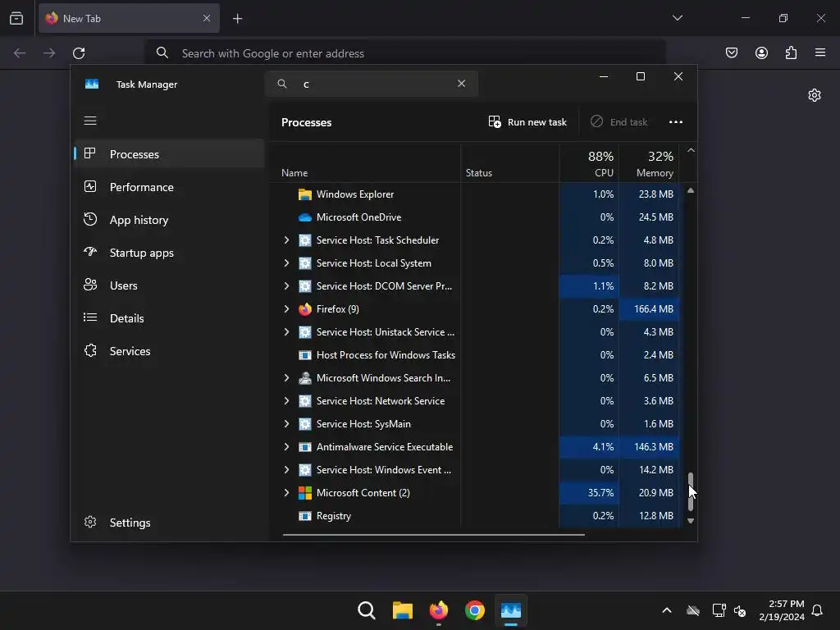Select Processes page in sidebar
This screenshot has height=630, width=840.
(169, 153)
